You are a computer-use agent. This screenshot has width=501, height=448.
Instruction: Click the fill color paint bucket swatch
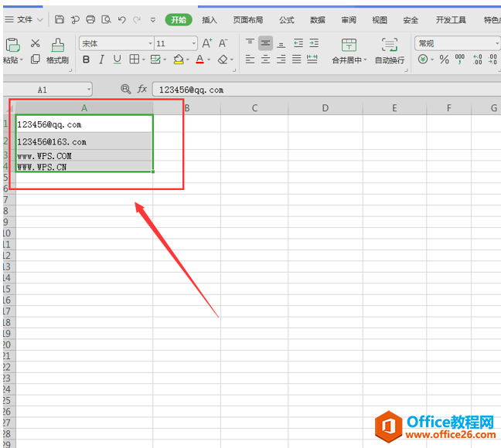(x=178, y=59)
